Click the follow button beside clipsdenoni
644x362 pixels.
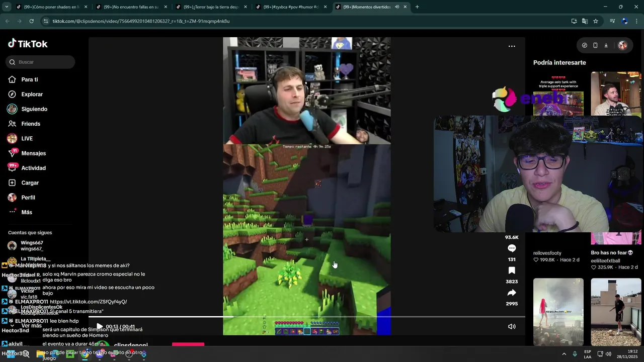(x=188, y=344)
